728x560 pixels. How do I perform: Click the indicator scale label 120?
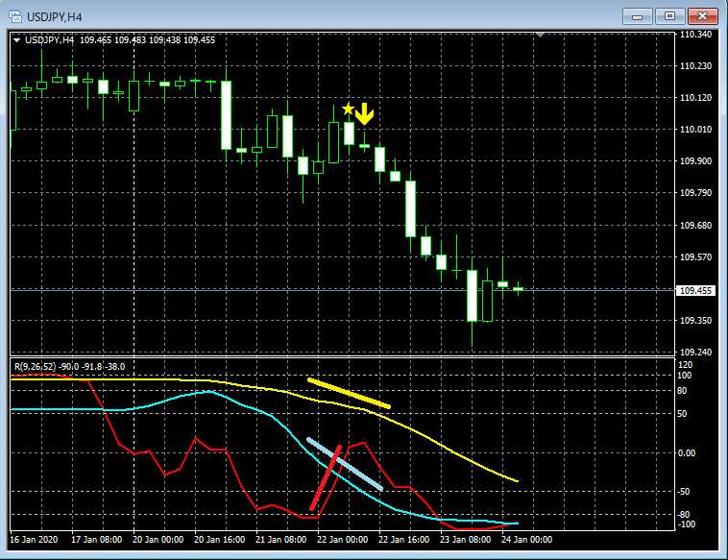(x=685, y=364)
